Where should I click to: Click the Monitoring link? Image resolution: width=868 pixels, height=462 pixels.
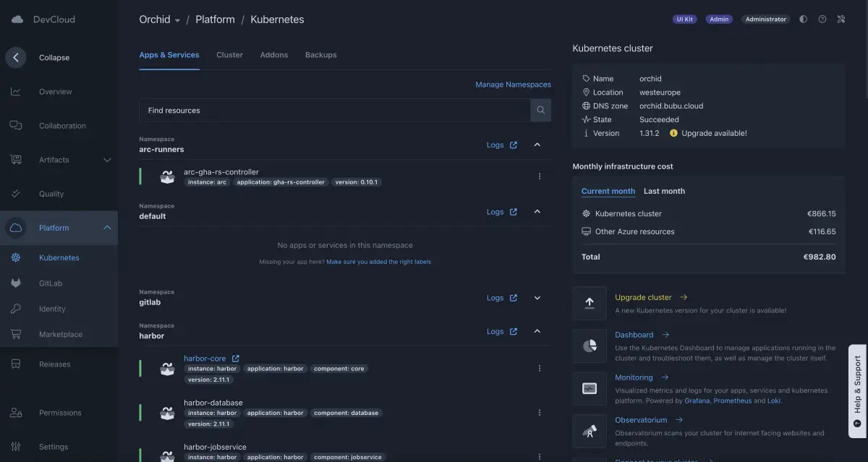point(634,377)
